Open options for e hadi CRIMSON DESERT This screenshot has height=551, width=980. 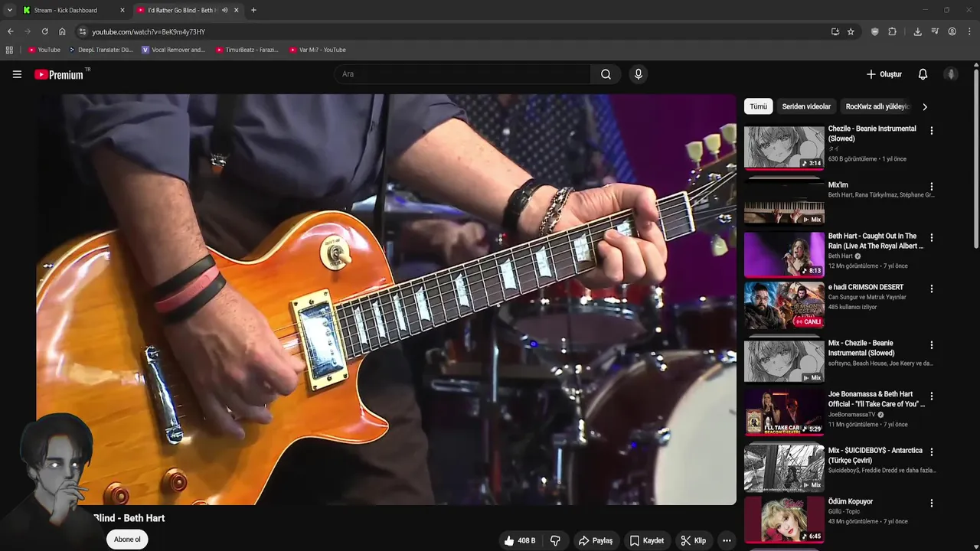[932, 289]
